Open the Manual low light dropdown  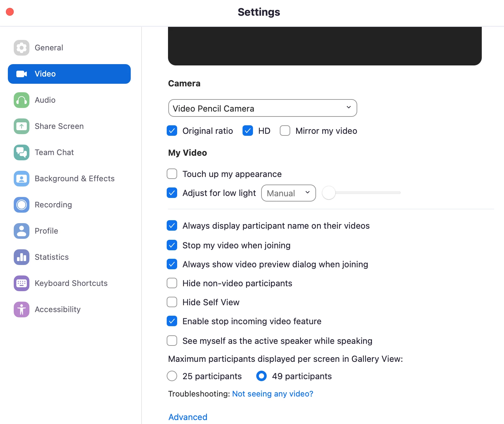tap(289, 193)
